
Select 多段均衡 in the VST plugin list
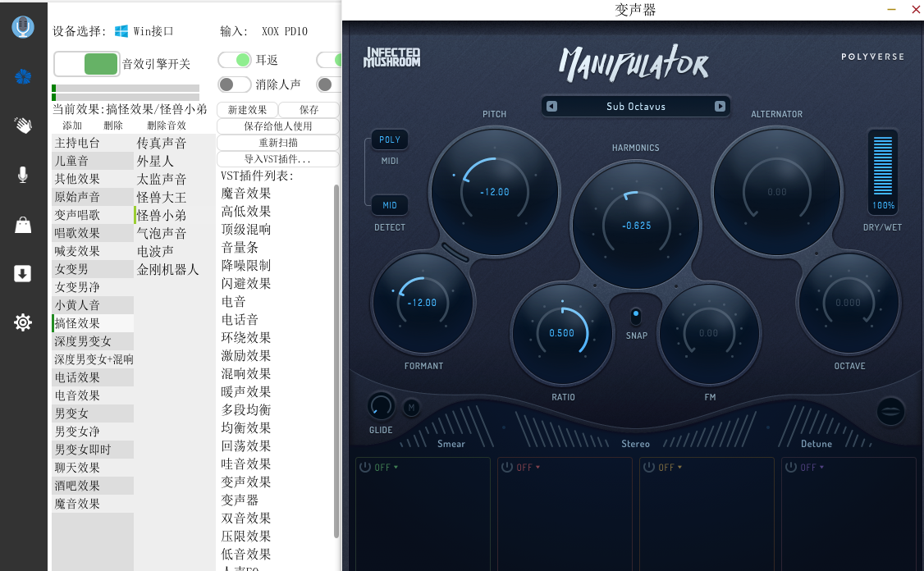246,409
